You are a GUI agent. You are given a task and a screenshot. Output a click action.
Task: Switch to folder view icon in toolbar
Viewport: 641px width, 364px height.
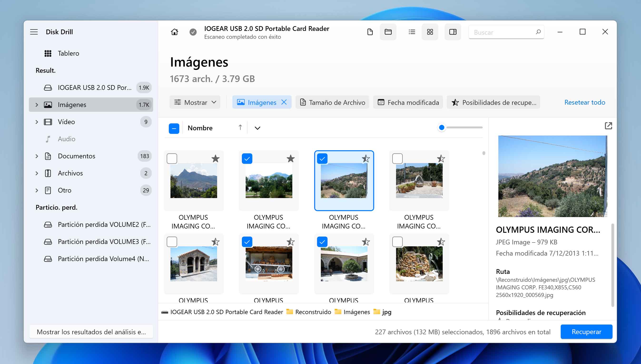388,32
